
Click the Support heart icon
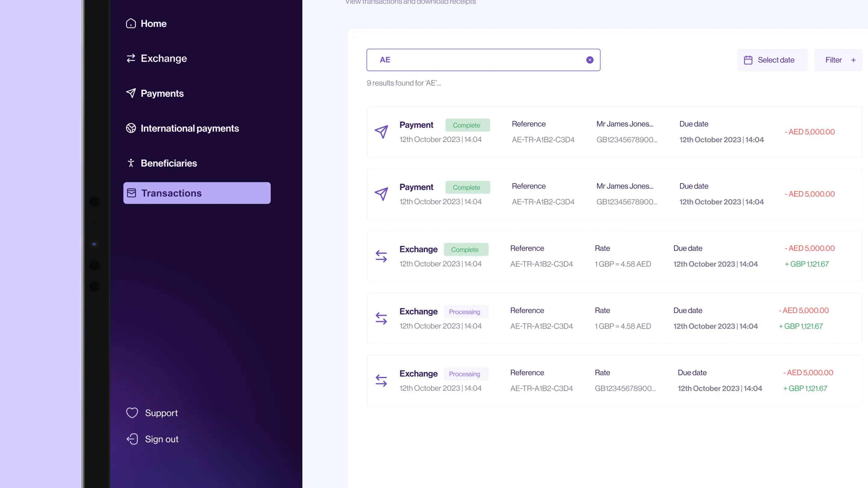coord(132,413)
